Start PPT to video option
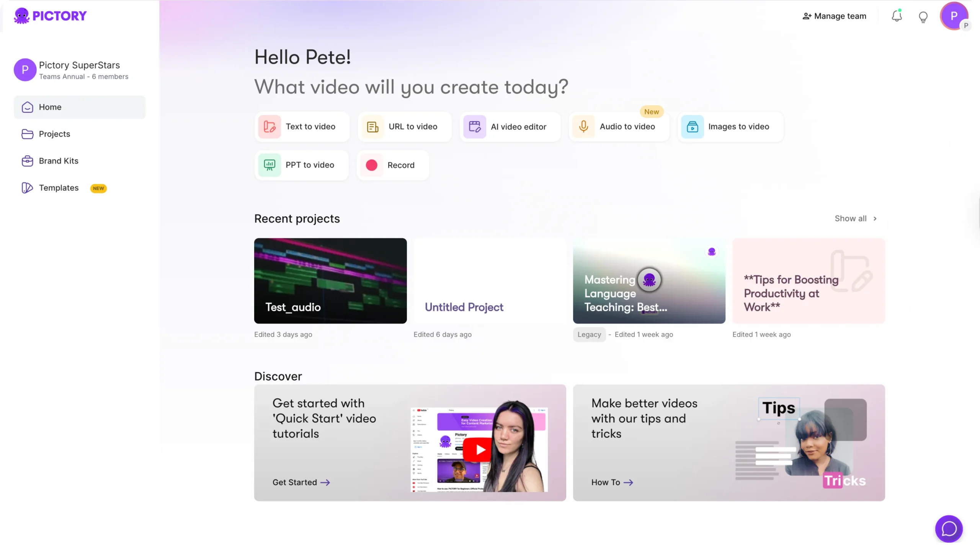Viewport: 980px width, 547px height. point(302,165)
